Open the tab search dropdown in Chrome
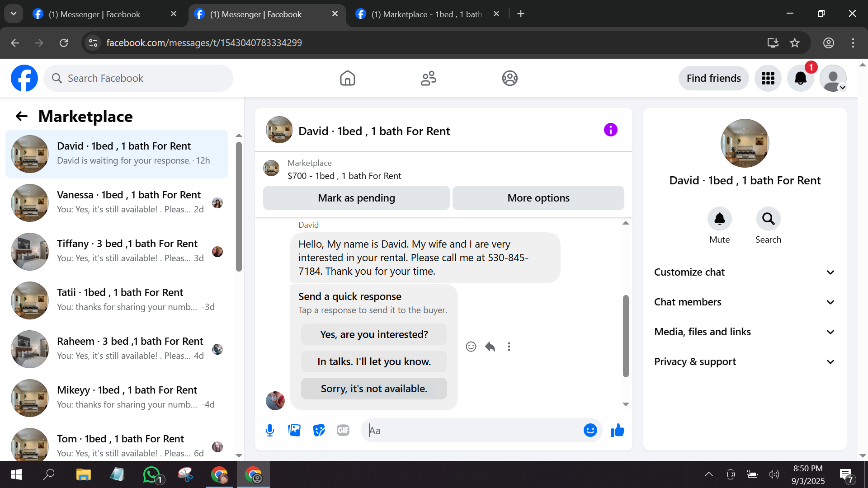The width and height of the screenshot is (868, 488). coord(14,14)
